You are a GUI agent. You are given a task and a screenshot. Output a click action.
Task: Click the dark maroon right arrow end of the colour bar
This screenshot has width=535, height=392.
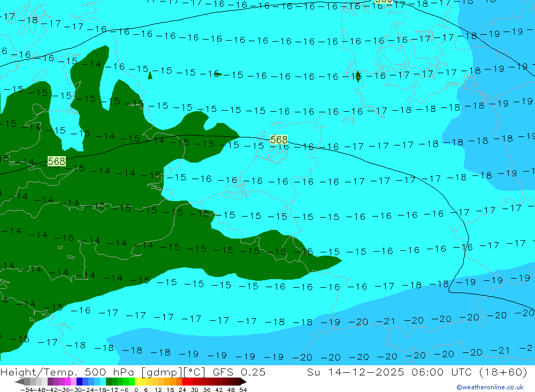click(x=243, y=381)
